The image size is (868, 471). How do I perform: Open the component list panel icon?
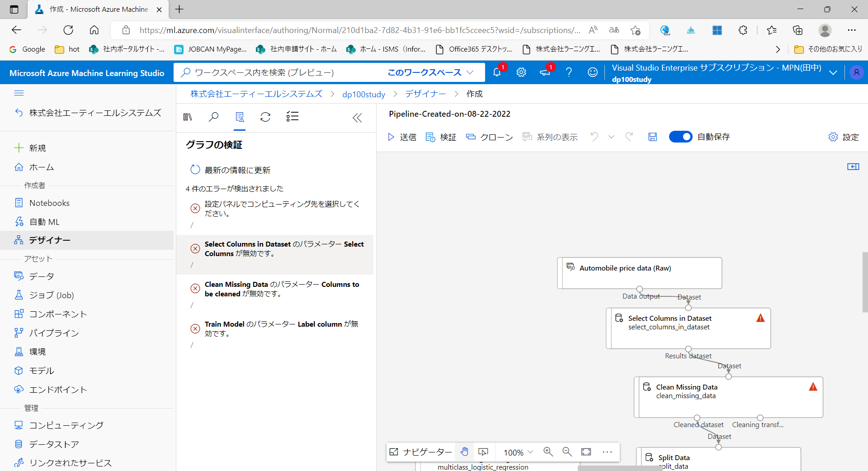[x=292, y=117]
